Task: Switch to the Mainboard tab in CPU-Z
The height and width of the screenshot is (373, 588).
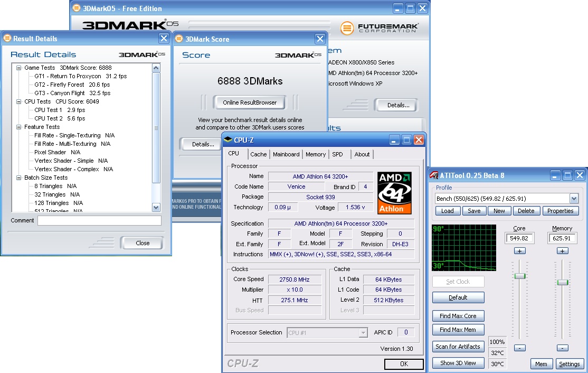Action: click(286, 154)
